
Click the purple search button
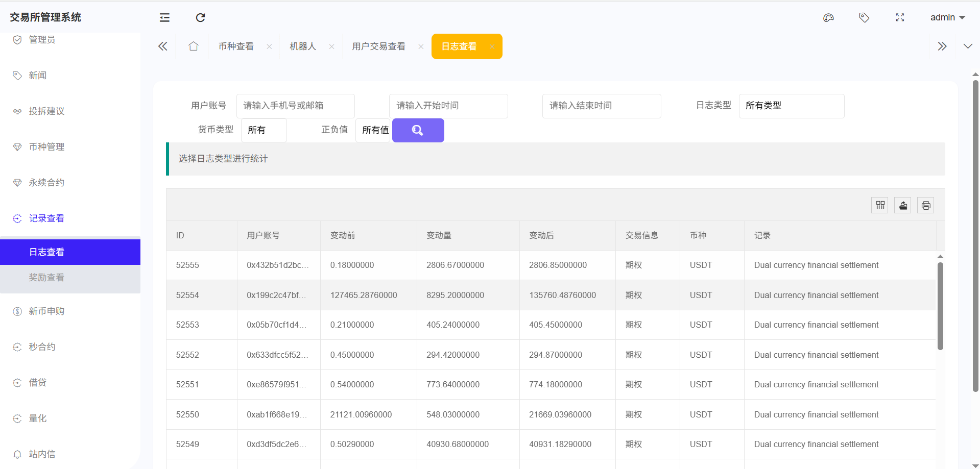(x=418, y=130)
